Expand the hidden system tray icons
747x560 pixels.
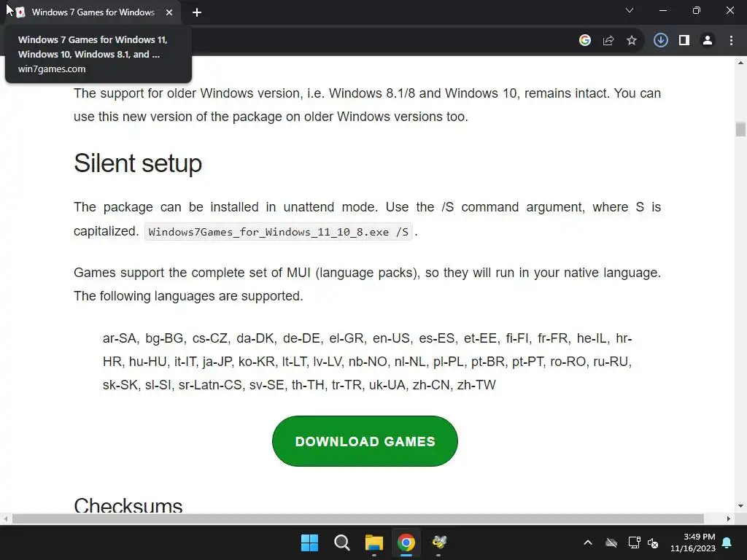click(588, 542)
